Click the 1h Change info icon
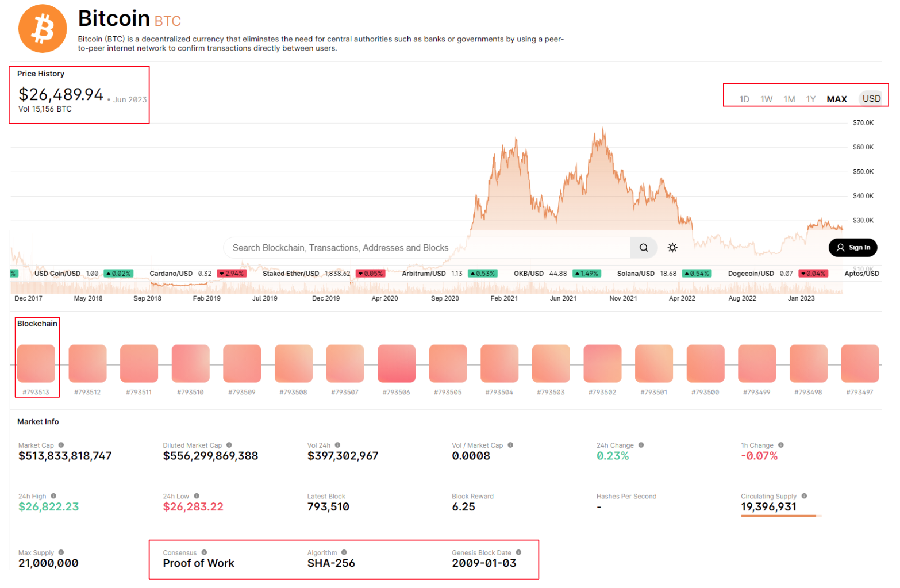900x588 pixels. tap(780, 445)
